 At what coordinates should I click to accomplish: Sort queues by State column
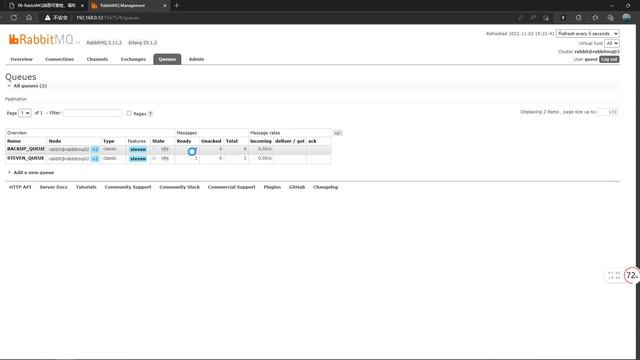point(158,141)
